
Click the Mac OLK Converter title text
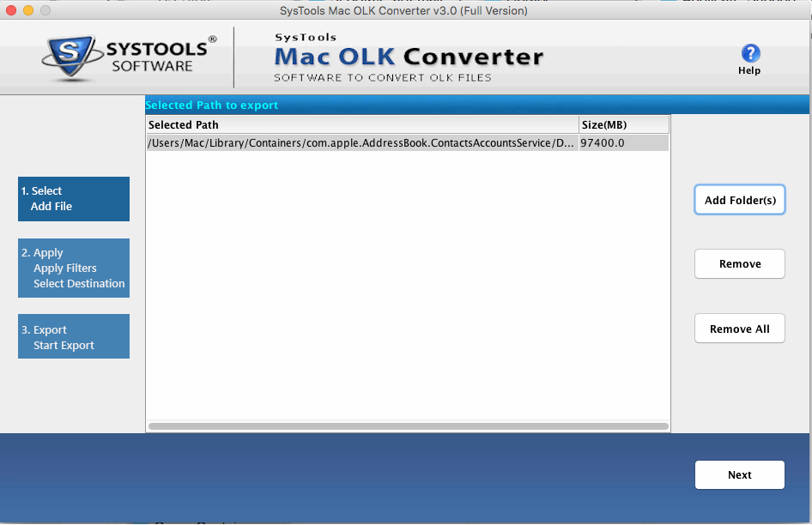click(409, 57)
